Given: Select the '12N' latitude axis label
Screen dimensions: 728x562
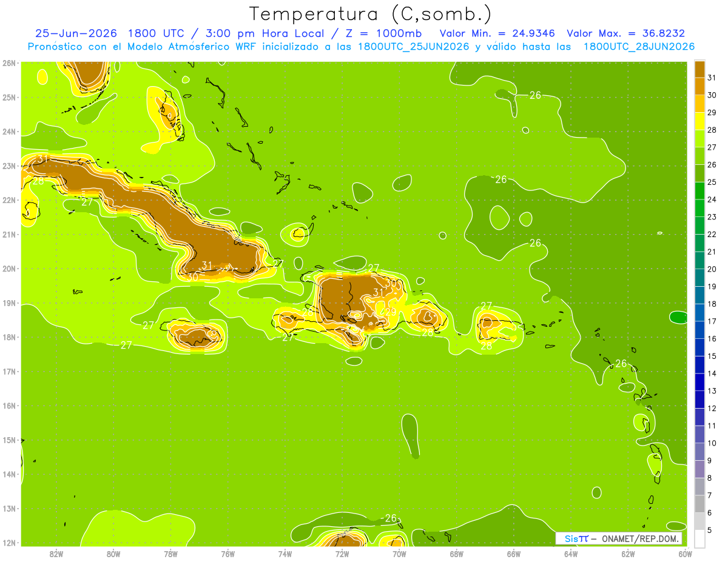Looking at the screenshot, I should coord(9,543).
